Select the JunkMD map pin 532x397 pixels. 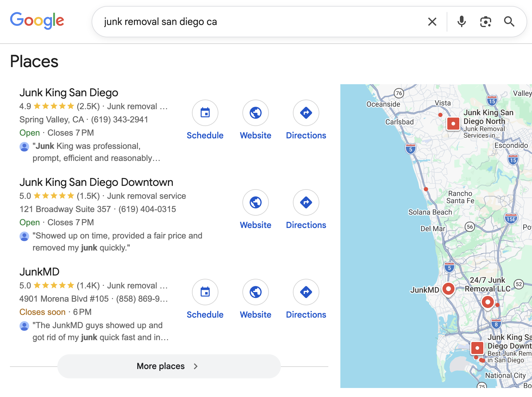(x=448, y=289)
